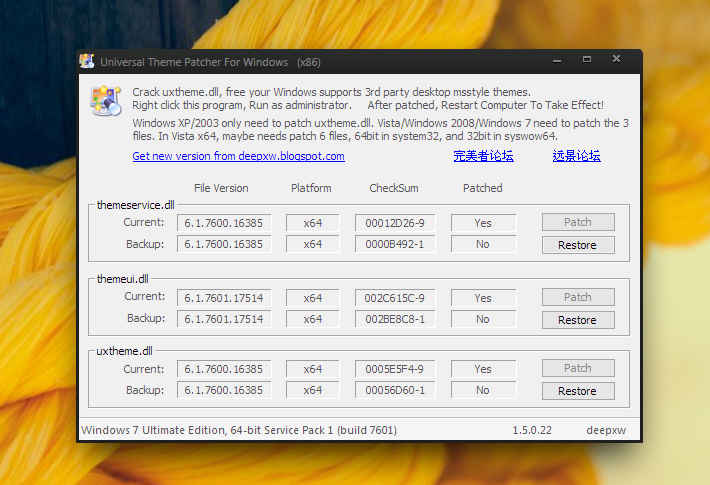Select themeui.dll backup platform field
The width and height of the screenshot is (710, 485).
[312, 319]
